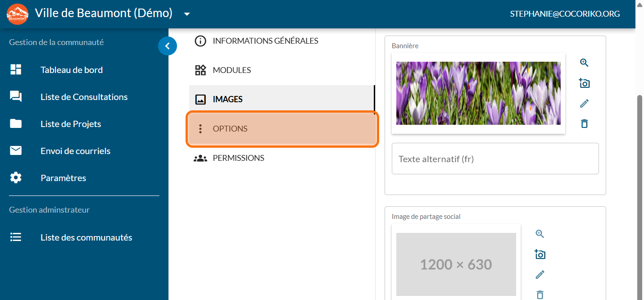Image resolution: width=644 pixels, height=300 pixels.
Task: Go to the Modules tab
Action: tap(231, 70)
